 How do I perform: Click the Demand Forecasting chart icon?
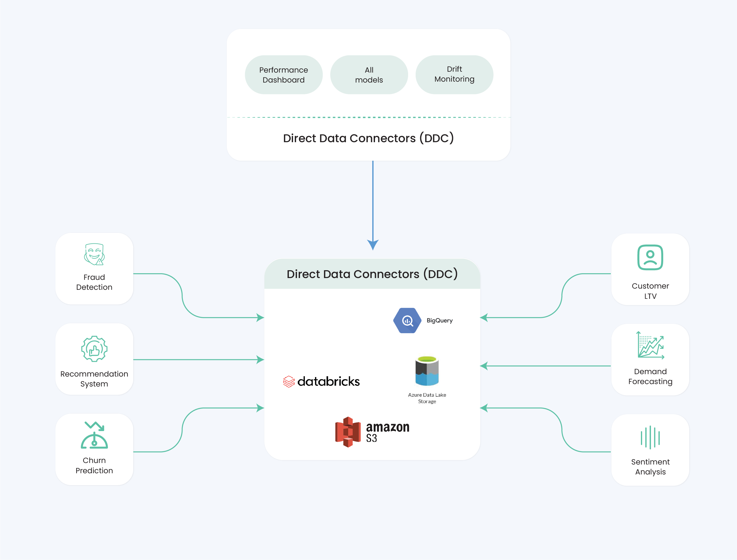tap(650, 345)
